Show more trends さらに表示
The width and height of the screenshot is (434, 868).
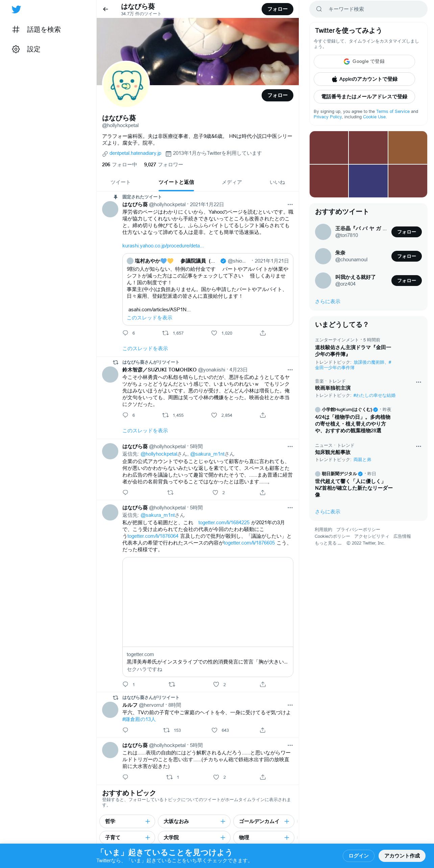pos(328,512)
